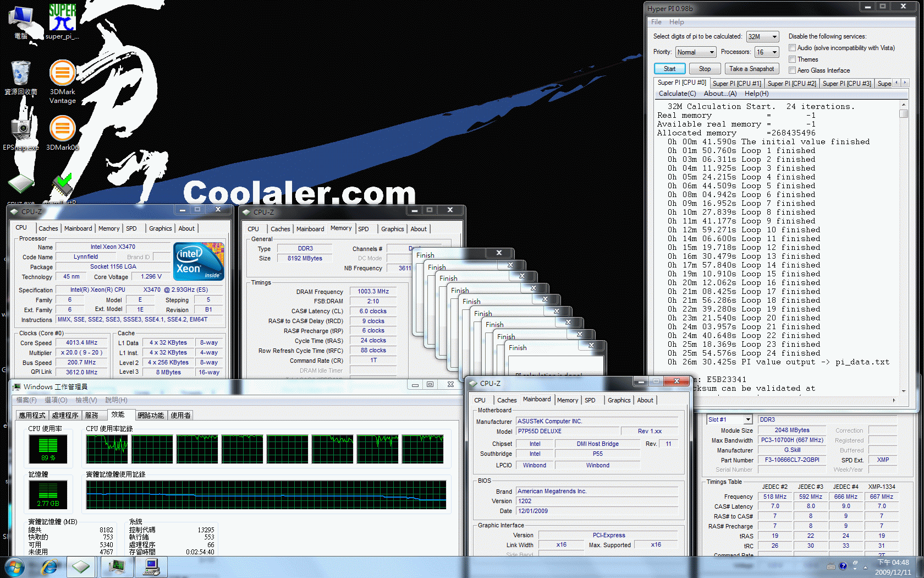
Task: Switch to Task Manager 應用程式 tab
Action: (32, 416)
